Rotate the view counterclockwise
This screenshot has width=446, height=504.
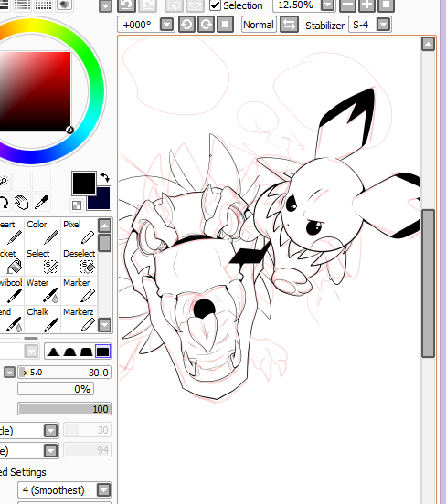coord(186,25)
